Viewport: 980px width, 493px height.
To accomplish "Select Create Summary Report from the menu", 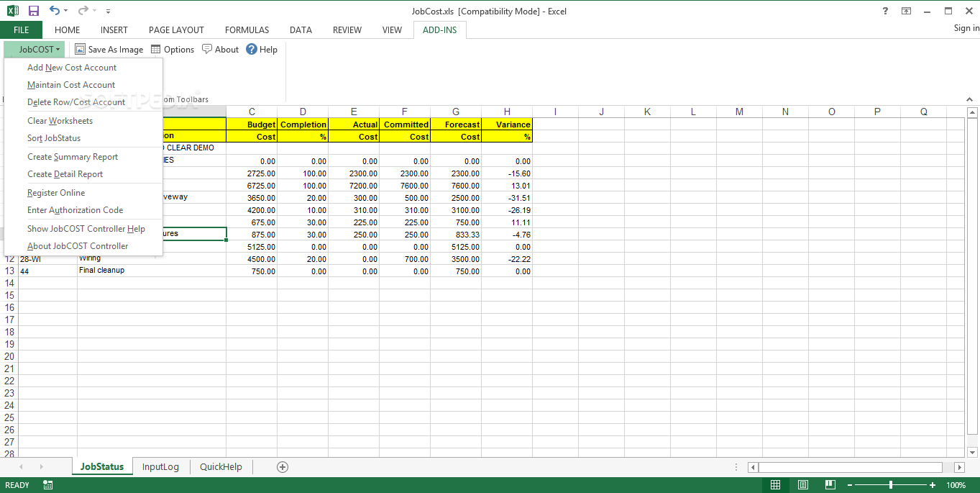I will click(72, 156).
